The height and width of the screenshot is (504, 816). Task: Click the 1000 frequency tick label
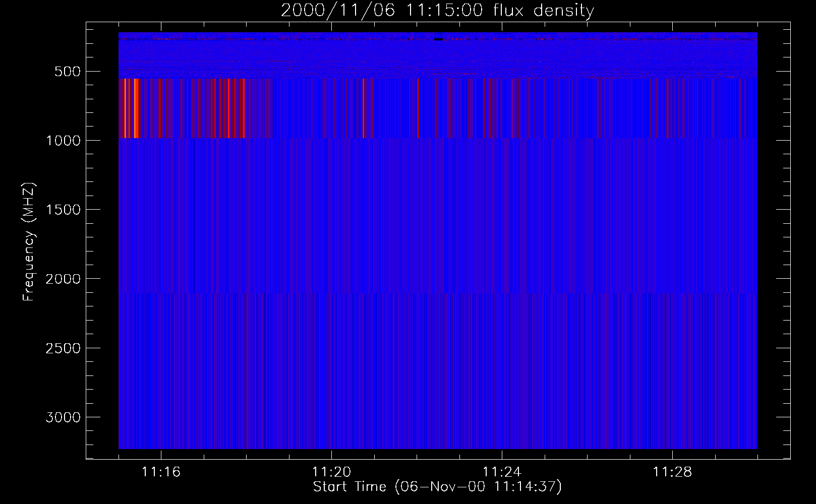[x=63, y=141]
